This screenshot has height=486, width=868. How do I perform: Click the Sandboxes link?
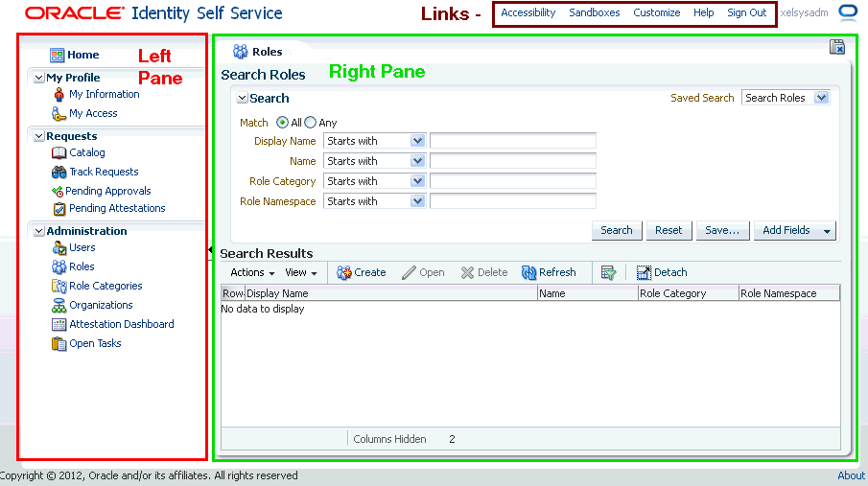tap(595, 12)
